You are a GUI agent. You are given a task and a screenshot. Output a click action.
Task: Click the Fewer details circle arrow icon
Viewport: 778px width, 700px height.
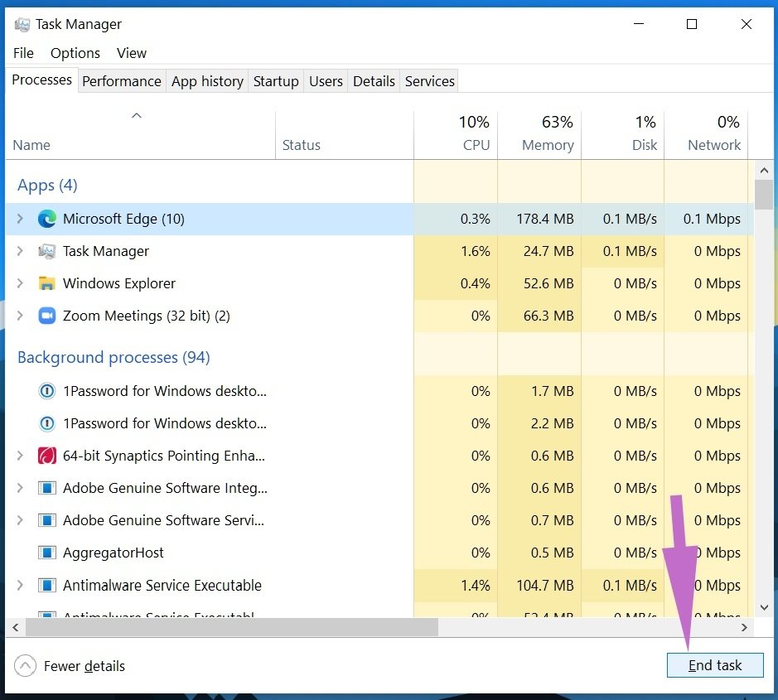[x=26, y=666]
